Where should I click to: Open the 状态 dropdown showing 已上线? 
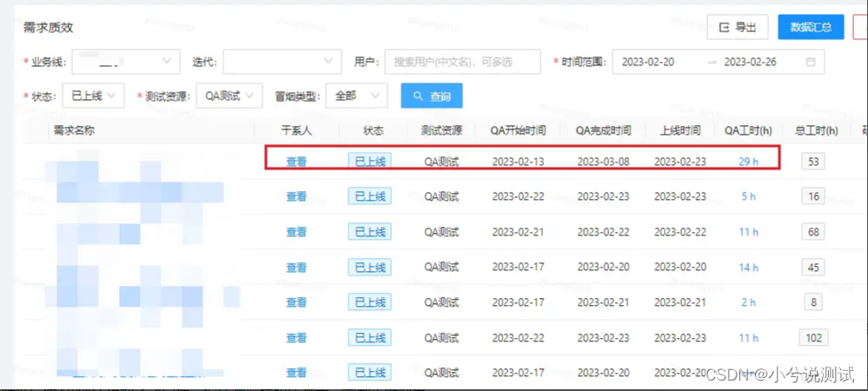(x=94, y=96)
